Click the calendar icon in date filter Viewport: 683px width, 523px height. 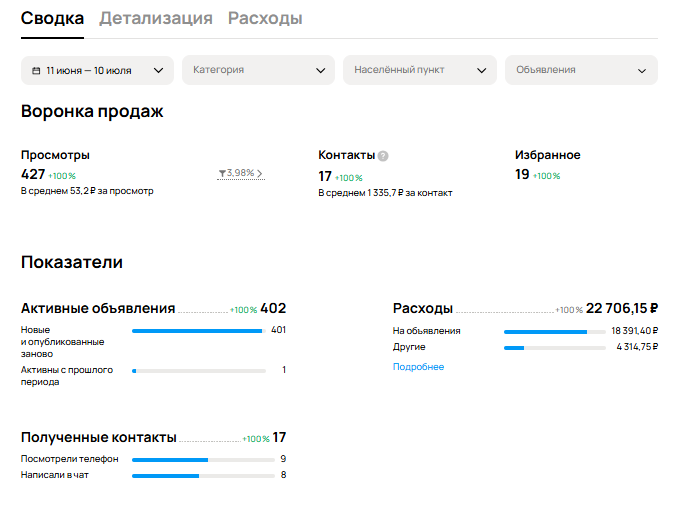37,71
